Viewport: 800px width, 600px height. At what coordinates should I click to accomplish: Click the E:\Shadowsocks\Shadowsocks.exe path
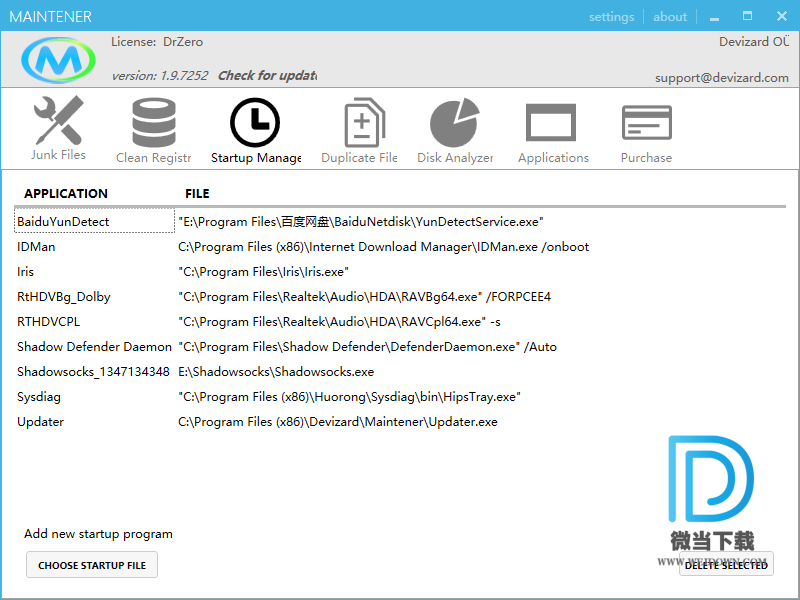276,372
